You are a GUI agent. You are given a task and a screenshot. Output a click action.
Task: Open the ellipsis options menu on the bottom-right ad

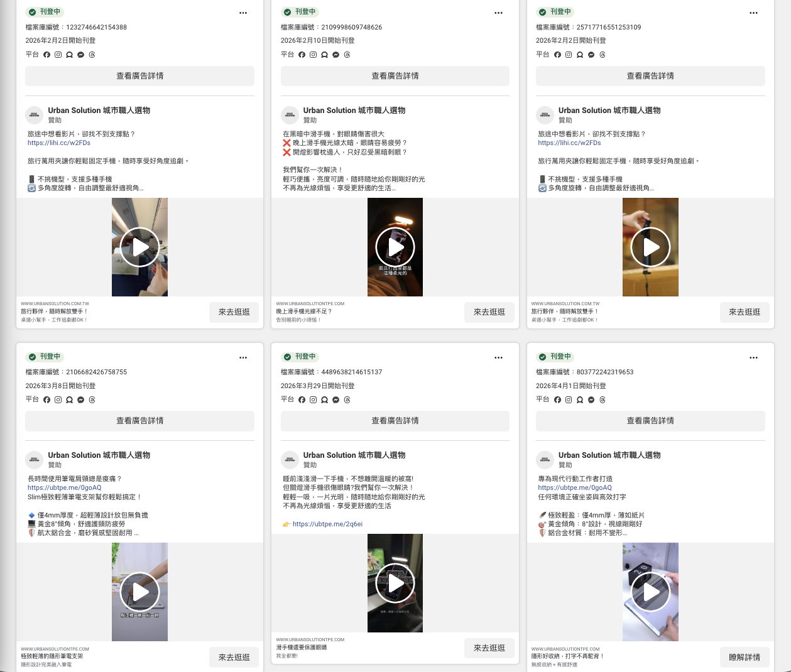[753, 357]
